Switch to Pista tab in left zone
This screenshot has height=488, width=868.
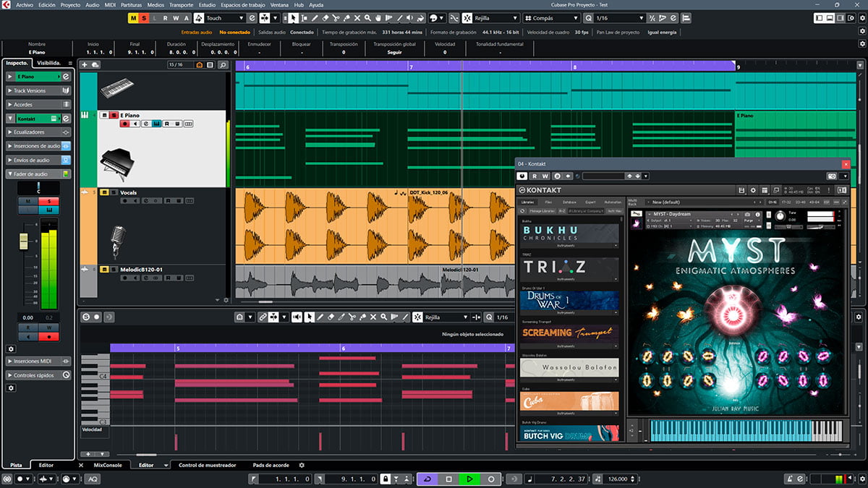point(16,465)
